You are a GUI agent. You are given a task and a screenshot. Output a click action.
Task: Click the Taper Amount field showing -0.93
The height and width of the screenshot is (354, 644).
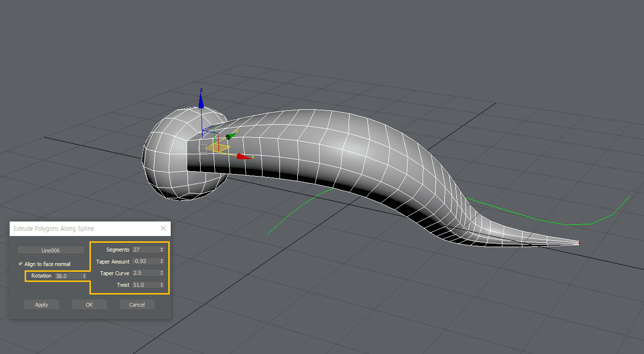click(x=145, y=261)
